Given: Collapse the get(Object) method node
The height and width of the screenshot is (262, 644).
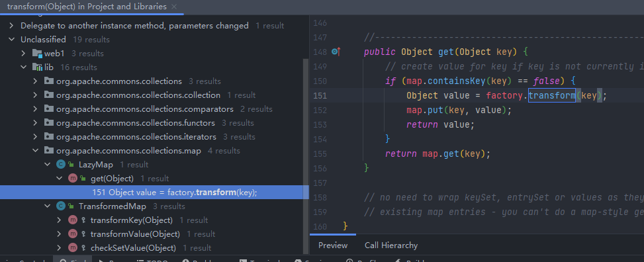Looking at the screenshot, I should click(x=59, y=179).
